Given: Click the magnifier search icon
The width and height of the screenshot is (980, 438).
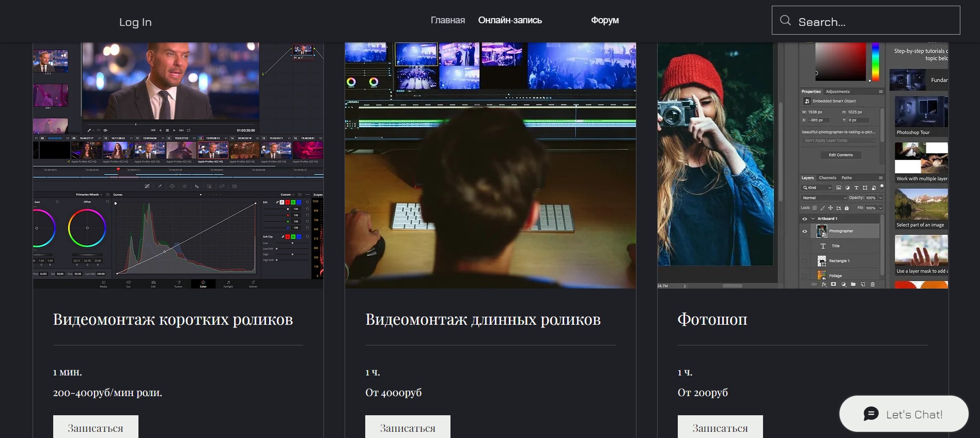Looking at the screenshot, I should 785,20.
